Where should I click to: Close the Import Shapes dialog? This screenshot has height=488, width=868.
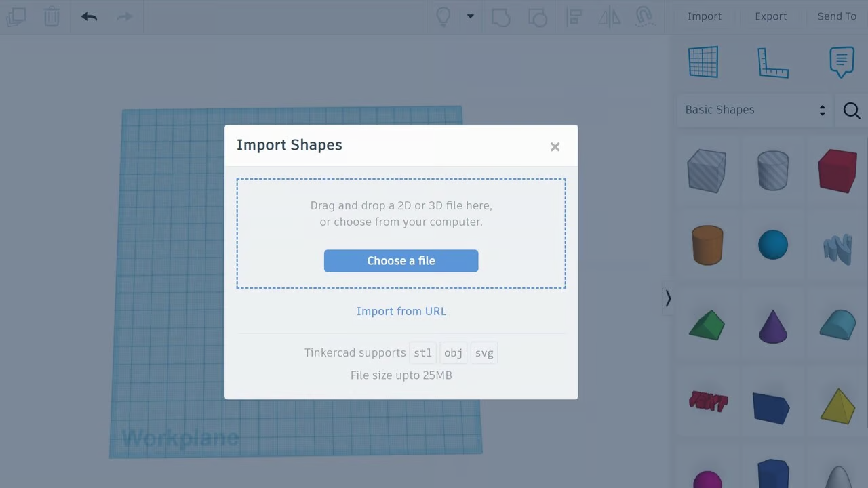555,147
